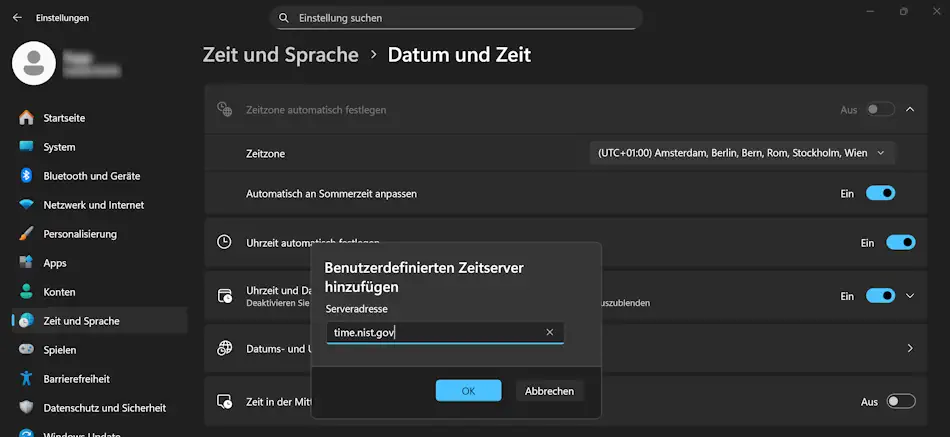Image resolution: width=950 pixels, height=437 pixels.
Task: Open the user profile avatar
Action: (34, 63)
